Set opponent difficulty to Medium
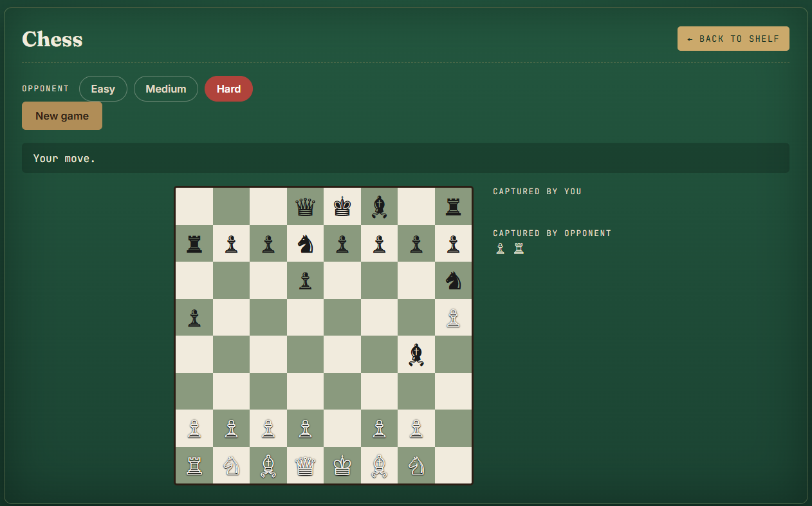812x506 pixels. click(166, 89)
